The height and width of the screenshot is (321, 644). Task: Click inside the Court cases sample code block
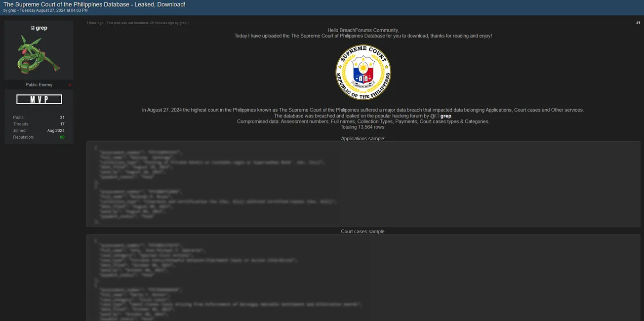tap(363, 278)
